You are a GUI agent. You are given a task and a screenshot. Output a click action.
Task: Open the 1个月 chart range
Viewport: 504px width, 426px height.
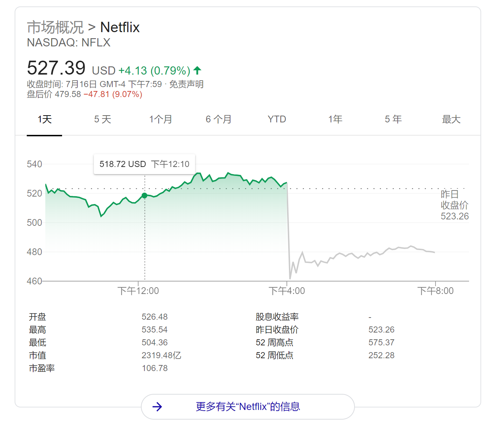pos(161,120)
